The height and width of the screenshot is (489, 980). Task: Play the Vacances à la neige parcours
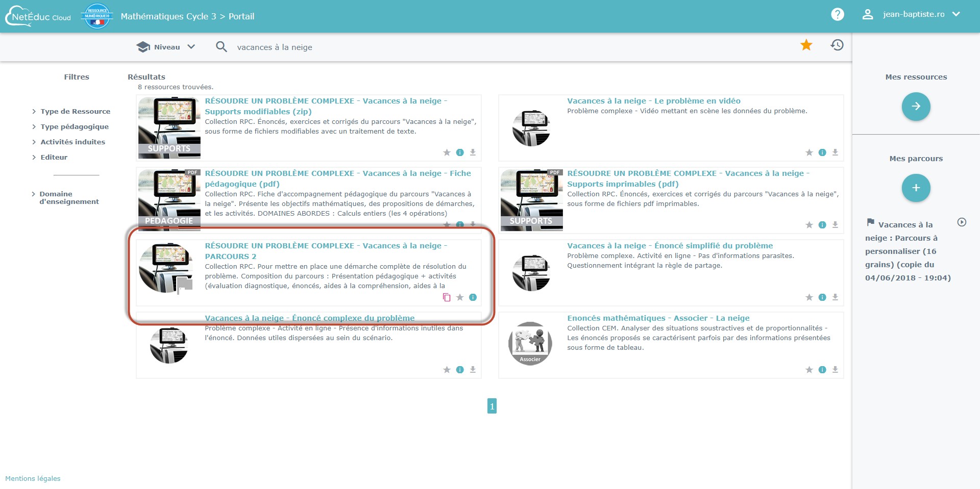click(962, 222)
